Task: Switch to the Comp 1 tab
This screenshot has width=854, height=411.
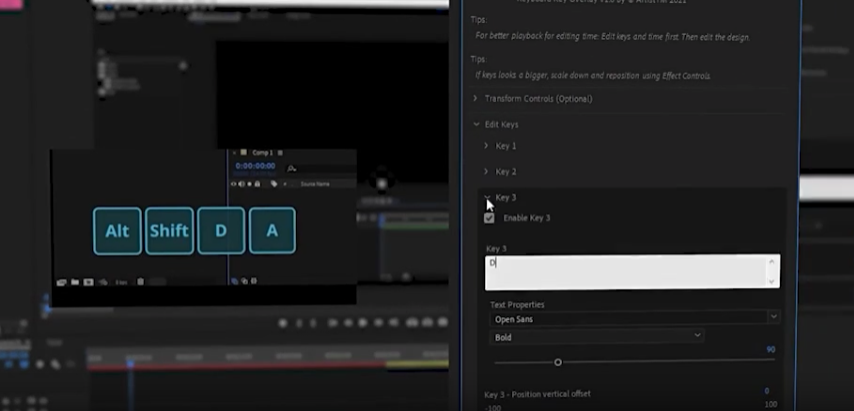Action: [x=263, y=153]
